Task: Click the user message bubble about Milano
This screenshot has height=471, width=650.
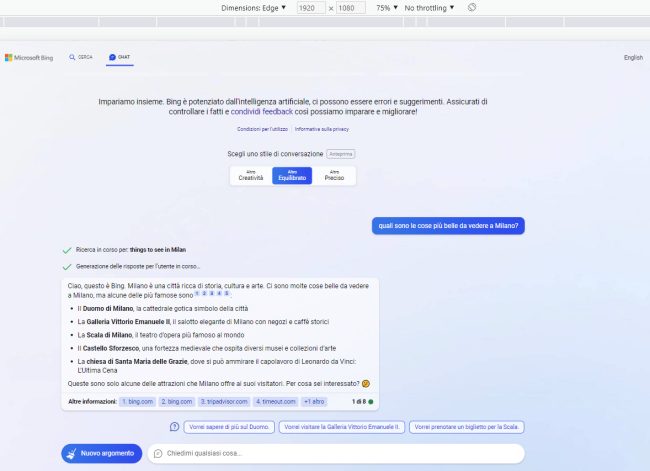Action: point(448,226)
